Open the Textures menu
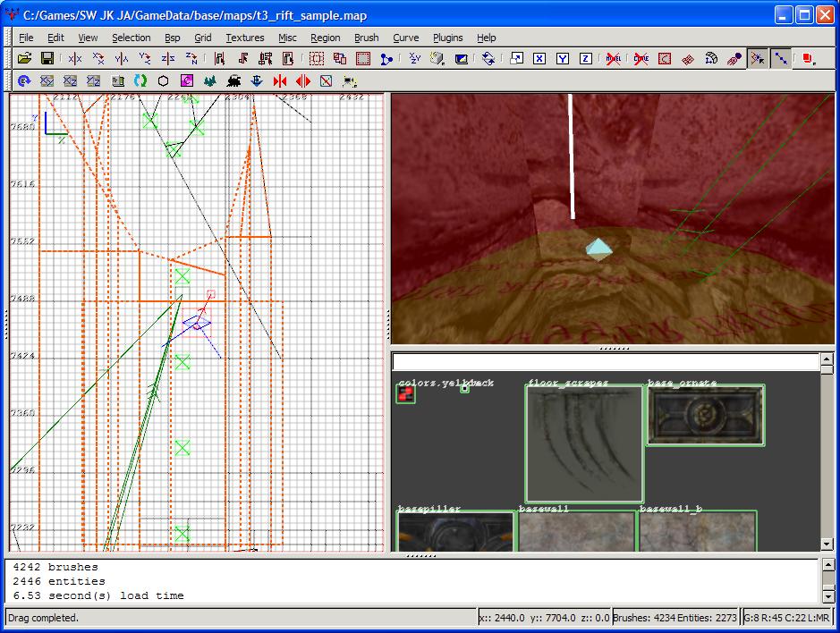The height and width of the screenshot is (633, 840). coord(245,38)
